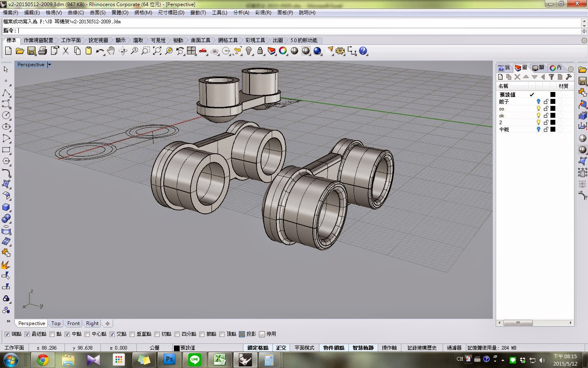Image resolution: width=588 pixels, height=368 pixels.
Task: Switch to the Top viewport tab
Action: (56, 323)
